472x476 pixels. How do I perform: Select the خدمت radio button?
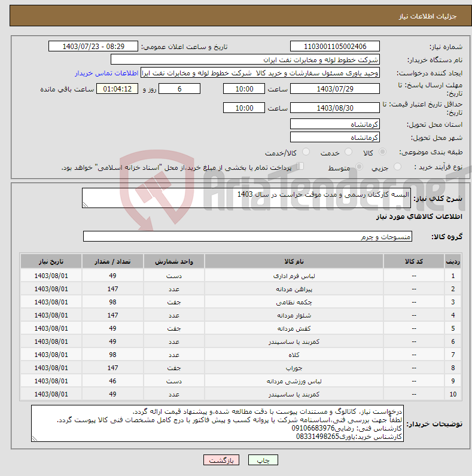[348, 152]
